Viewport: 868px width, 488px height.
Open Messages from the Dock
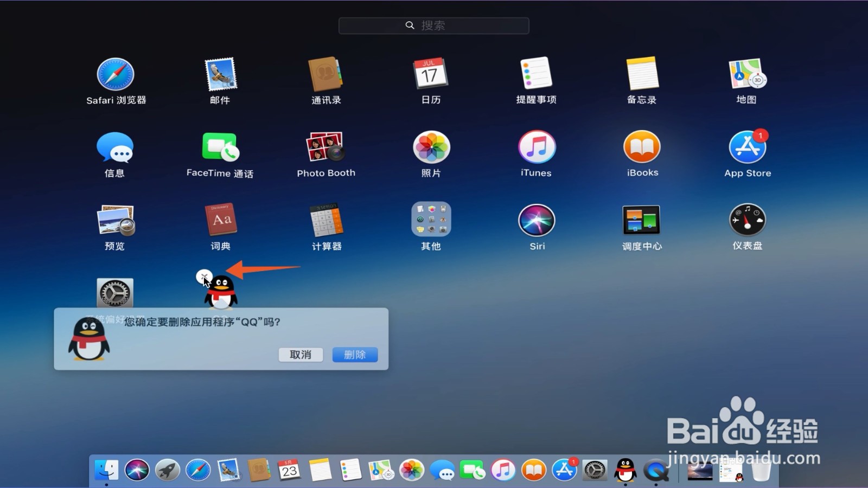[442, 470]
